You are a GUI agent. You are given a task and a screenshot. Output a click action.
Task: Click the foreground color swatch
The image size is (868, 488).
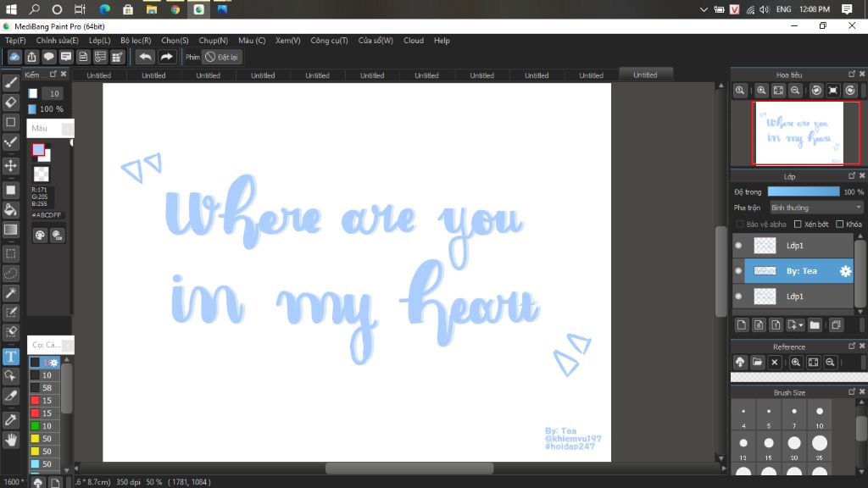pos(38,149)
